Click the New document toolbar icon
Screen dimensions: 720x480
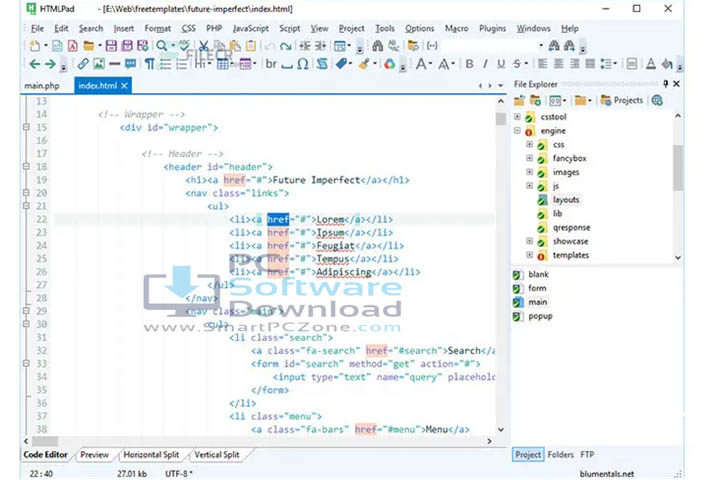click(34, 45)
